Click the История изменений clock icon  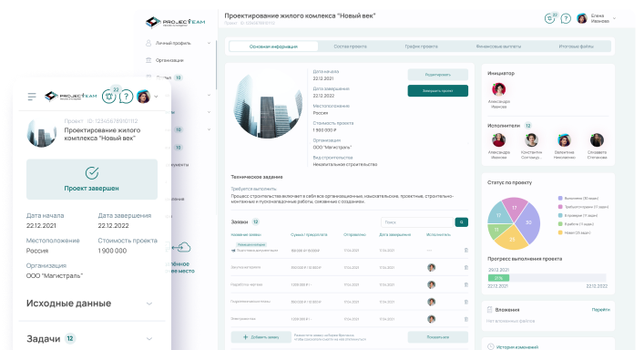(490, 346)
